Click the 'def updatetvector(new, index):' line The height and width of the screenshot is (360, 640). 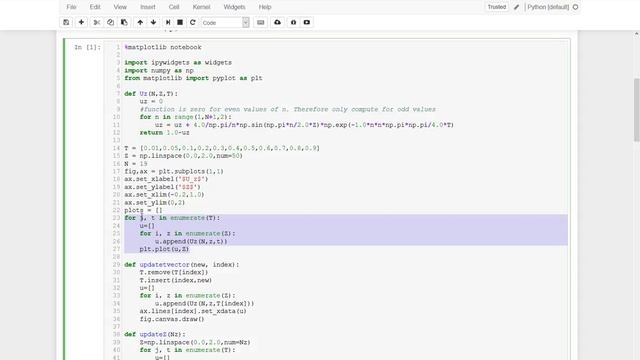(182, 265)
